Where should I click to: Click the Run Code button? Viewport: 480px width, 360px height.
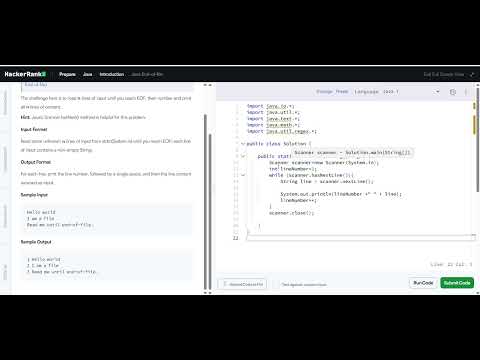(x=423, y=283)
